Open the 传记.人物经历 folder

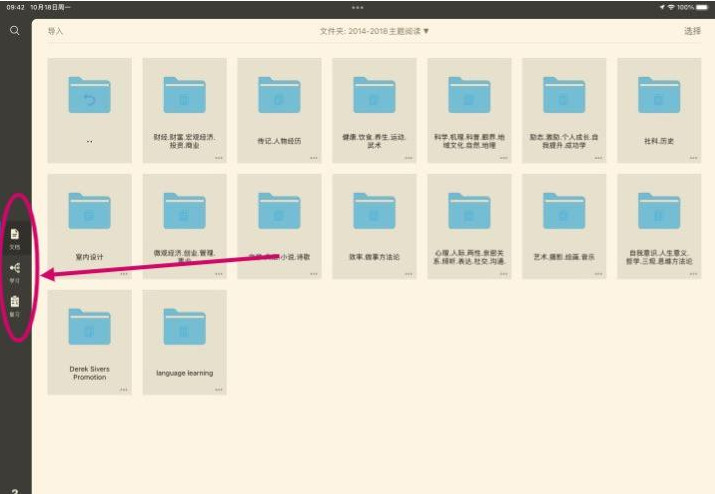pos(279,110)
